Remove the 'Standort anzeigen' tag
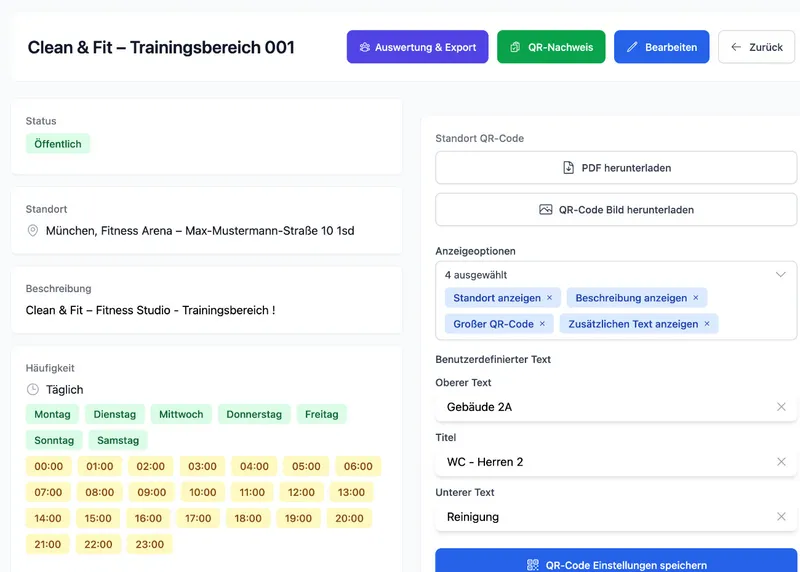 coord(549,298)
